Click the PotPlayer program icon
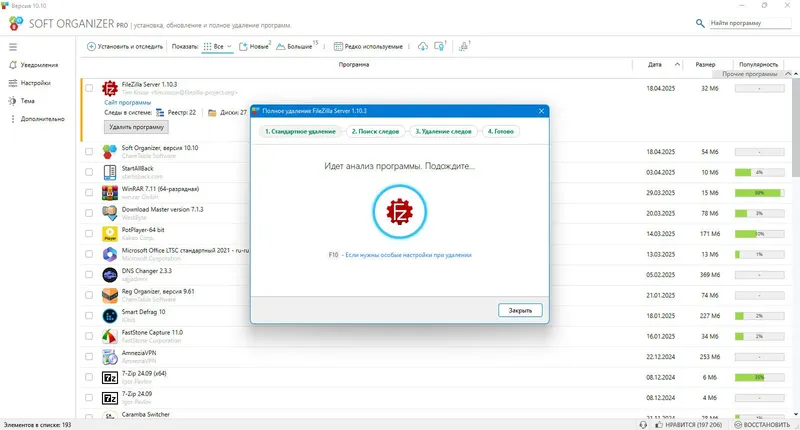The height and width of the screenshot is (430, 800). 110,234
